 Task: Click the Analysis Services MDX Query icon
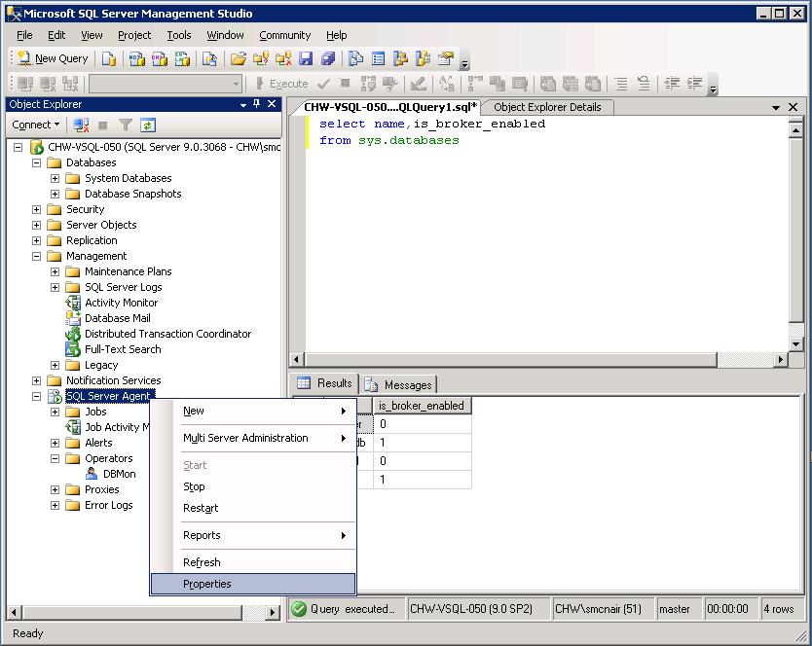[x=136, y=58]
